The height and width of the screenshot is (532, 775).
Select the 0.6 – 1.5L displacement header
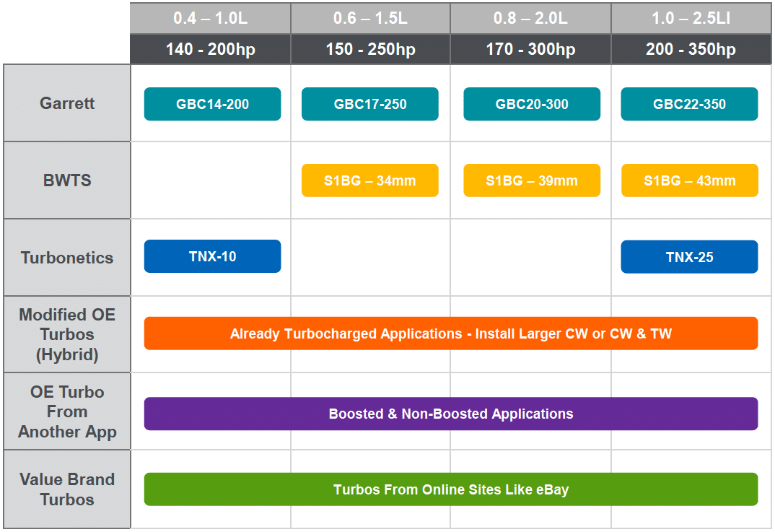click(371, 18)
